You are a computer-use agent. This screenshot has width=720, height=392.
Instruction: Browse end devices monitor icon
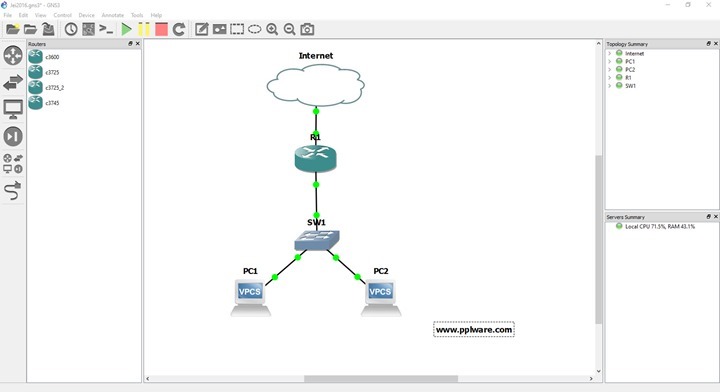(13, 110)
